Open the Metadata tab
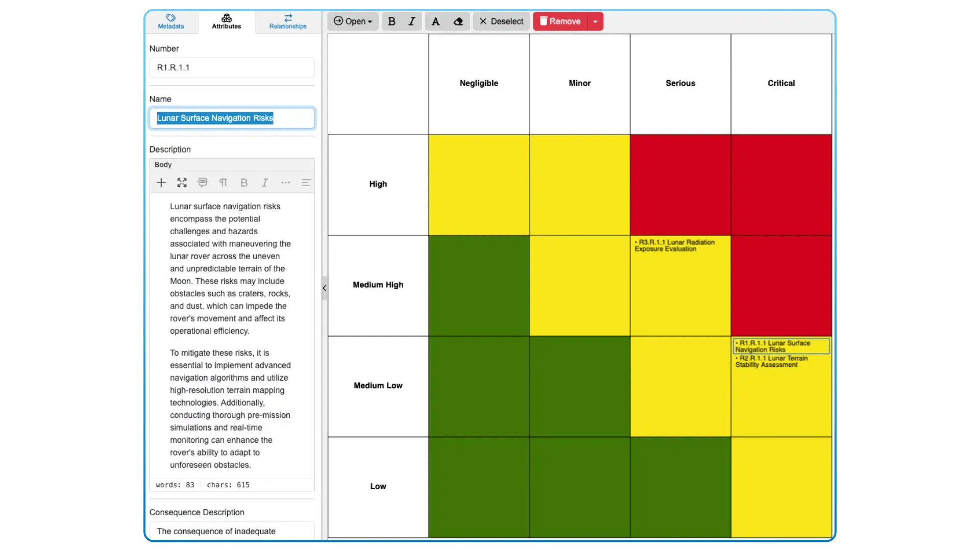 170,21
